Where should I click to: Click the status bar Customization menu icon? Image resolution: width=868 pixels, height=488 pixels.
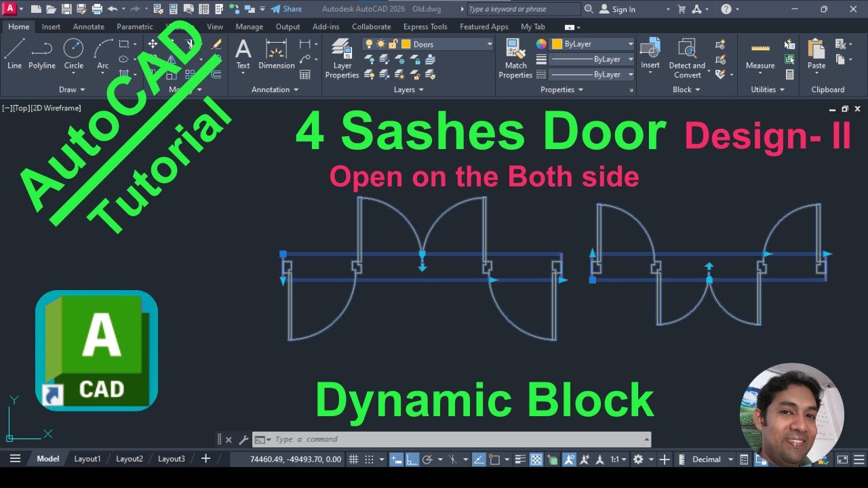tap(859, 459)
